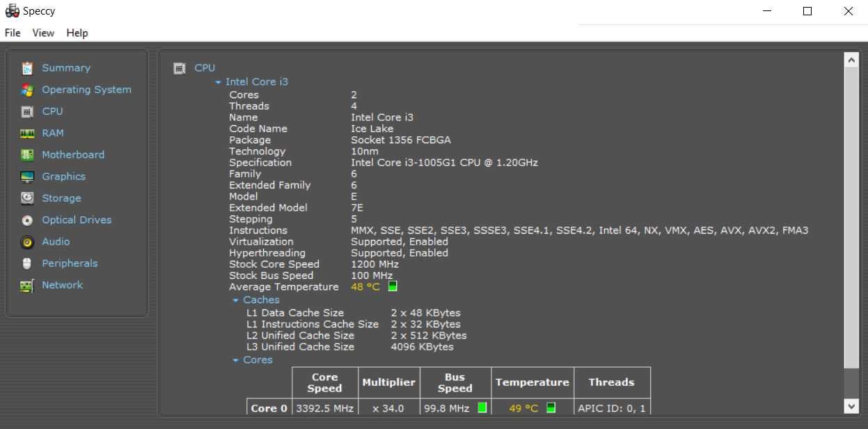Select the CPU section link
The height and width of the screenshot is (429, 868).
52,111
